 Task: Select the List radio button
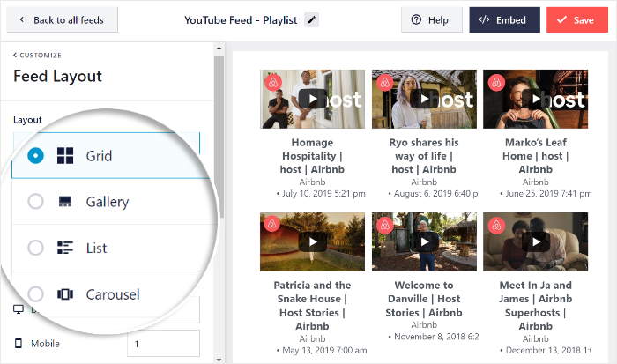[x=35, y=248]
